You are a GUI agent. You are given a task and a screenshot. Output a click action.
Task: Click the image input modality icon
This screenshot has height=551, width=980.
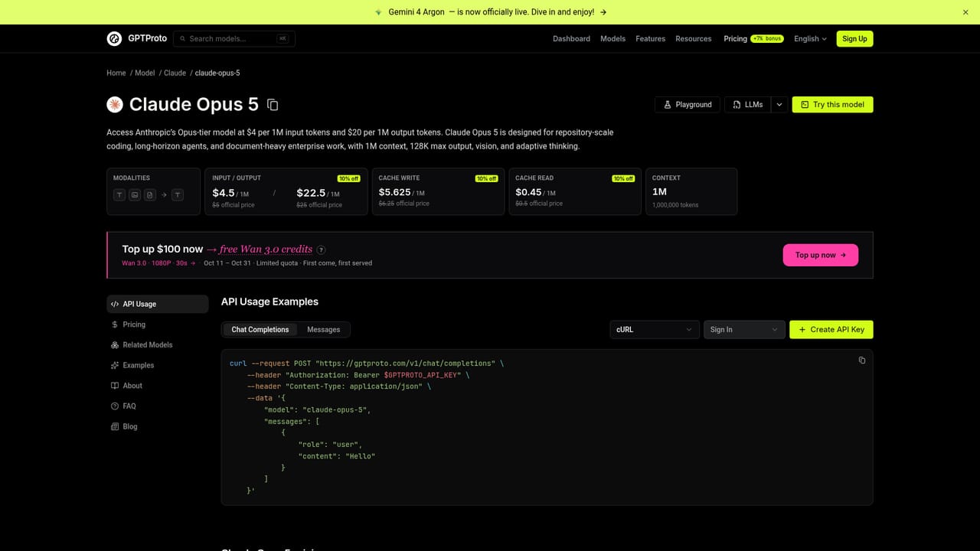(x=135, y=195)
